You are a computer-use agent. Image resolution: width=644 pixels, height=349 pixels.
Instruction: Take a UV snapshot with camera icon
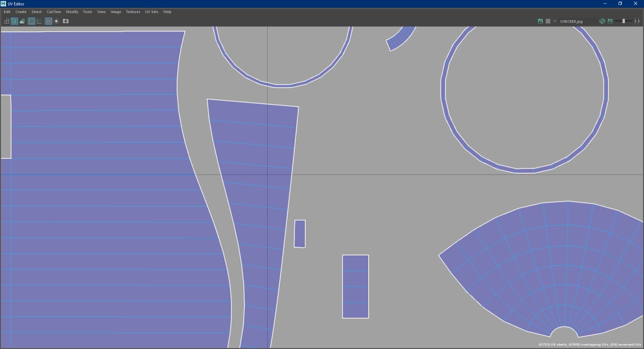click(65, 21)
